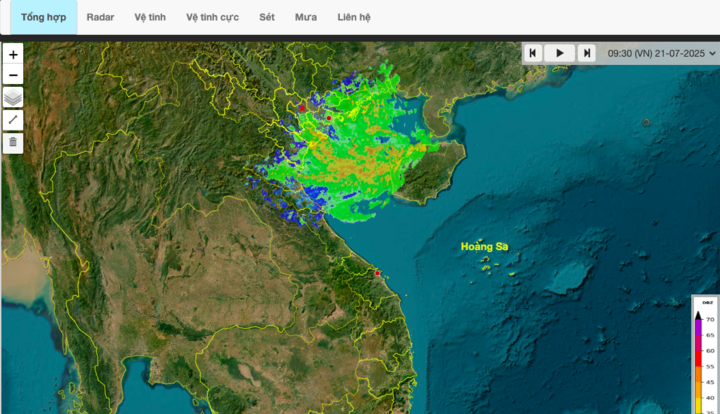Zoom out of the map

pos(13,75)
